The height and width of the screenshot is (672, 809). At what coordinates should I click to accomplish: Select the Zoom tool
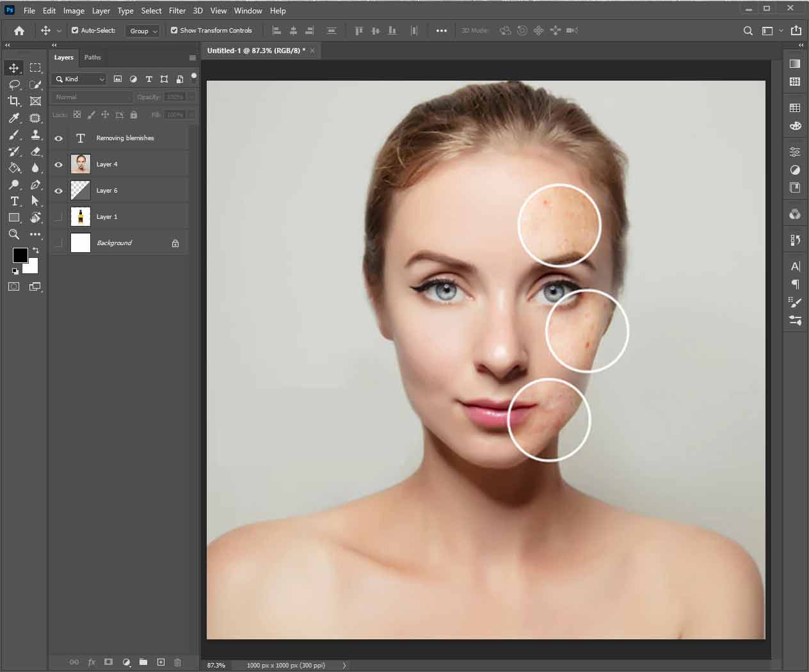click(x=13, y=234)
